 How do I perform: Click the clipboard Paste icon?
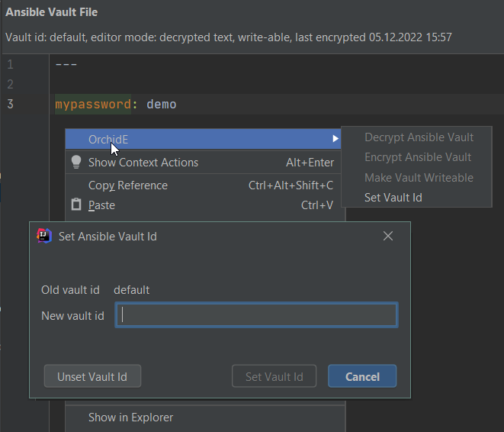pos(76,205)
